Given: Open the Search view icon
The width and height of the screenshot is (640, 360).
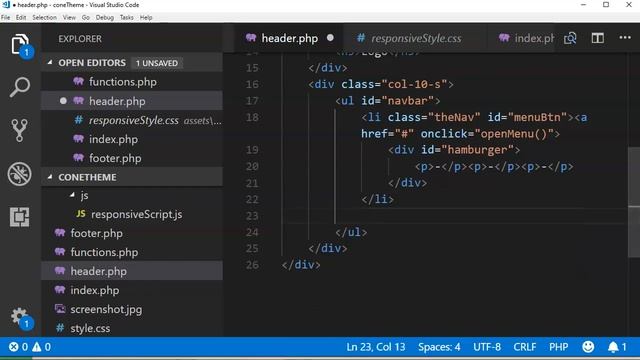Looking at the screenshot, I should (20, 87).
